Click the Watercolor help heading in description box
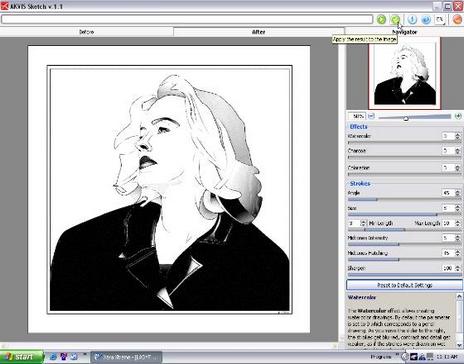 tap(362, 297)
